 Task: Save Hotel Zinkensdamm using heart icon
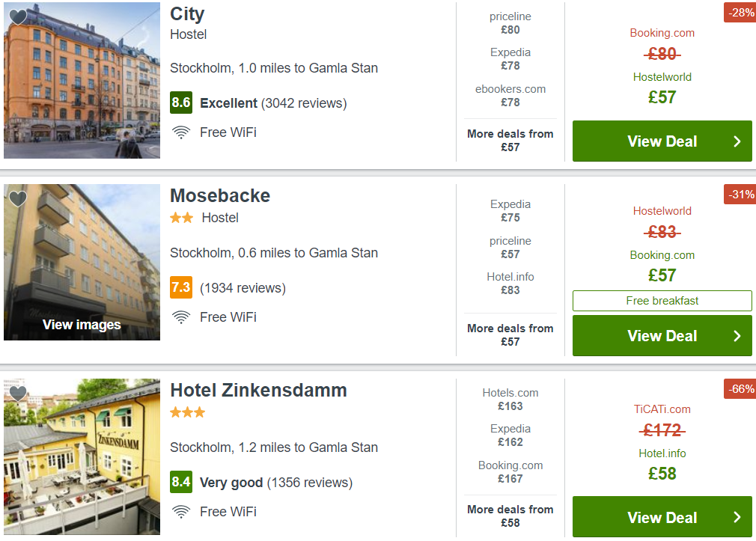pyautogui.click(x=18, y=394)
